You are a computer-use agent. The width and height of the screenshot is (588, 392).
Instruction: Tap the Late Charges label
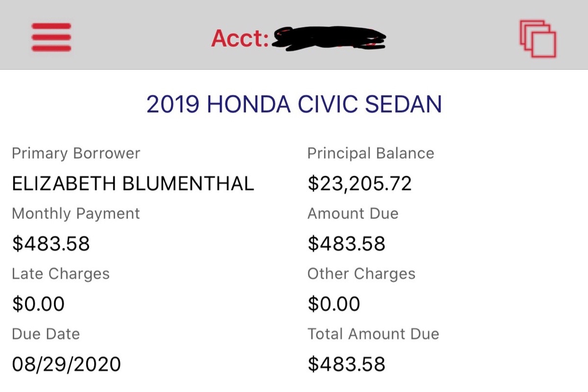pos(61,274)
